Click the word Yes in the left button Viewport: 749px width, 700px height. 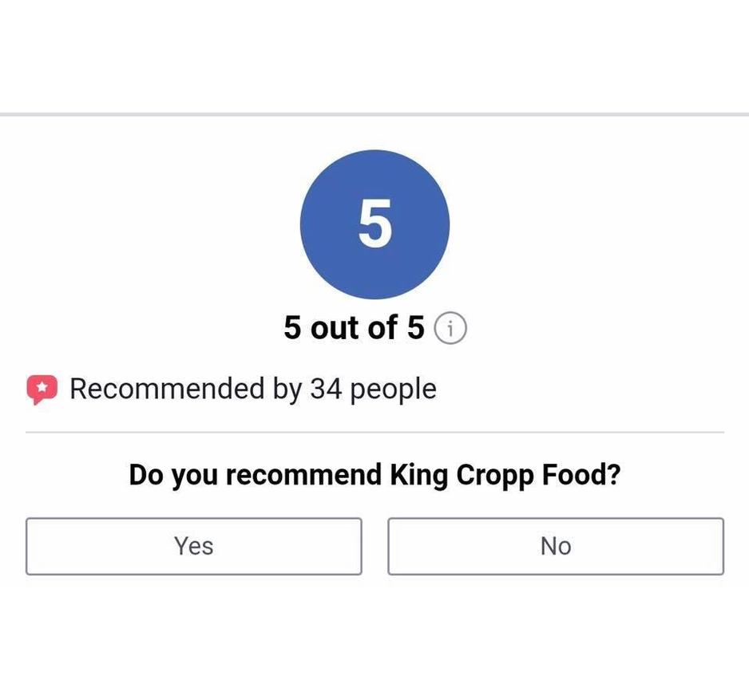[194, 546]
